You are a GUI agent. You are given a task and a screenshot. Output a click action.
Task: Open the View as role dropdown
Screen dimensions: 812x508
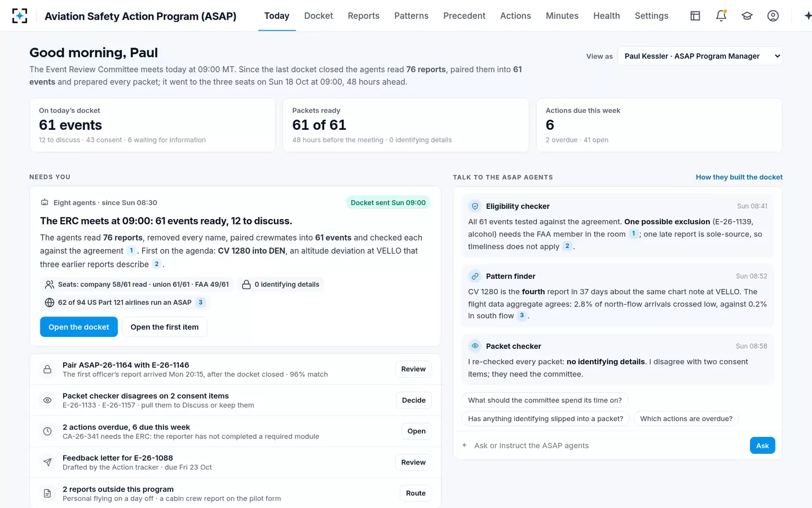coord(700,56)
